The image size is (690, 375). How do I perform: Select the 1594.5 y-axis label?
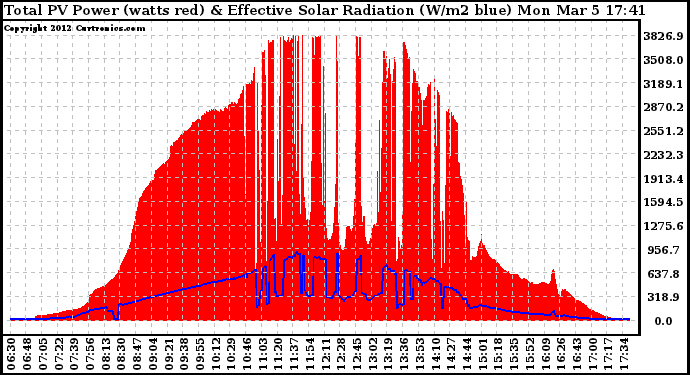[x=664, y=202]
